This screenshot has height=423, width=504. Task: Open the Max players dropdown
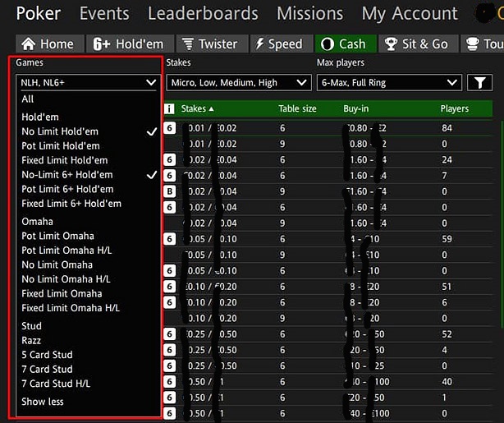390,83
